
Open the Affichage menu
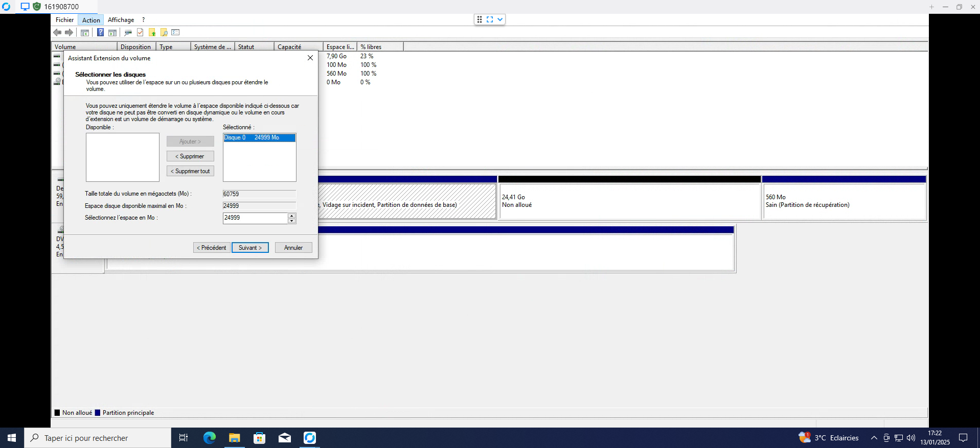pos(121,20)
